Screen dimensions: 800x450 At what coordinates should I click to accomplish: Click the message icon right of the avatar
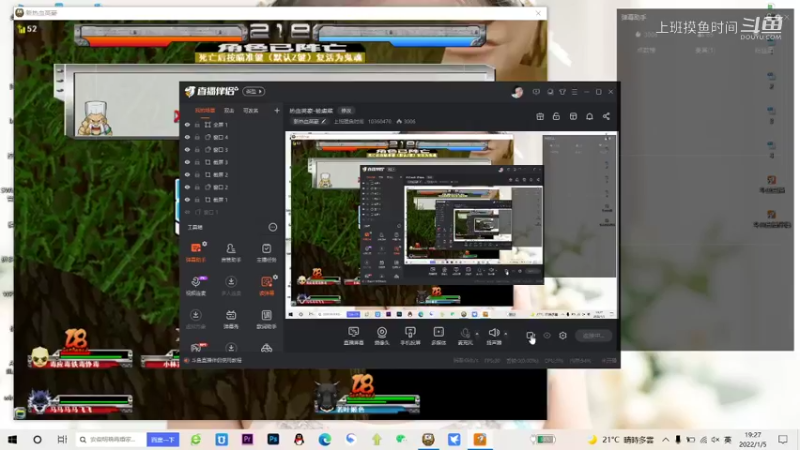(536, 92)
